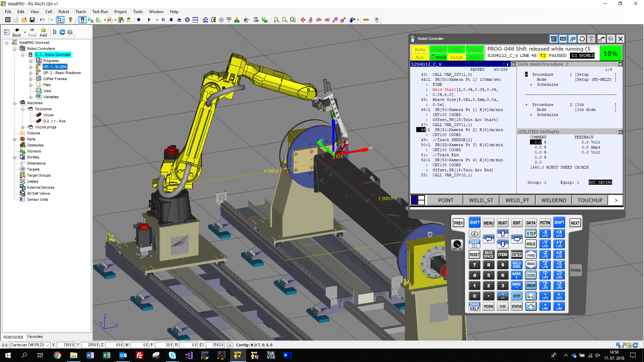Screen dimensions: 644x362
Task: Toggle the STEP key on the pendant
Action: coord(531,234)
